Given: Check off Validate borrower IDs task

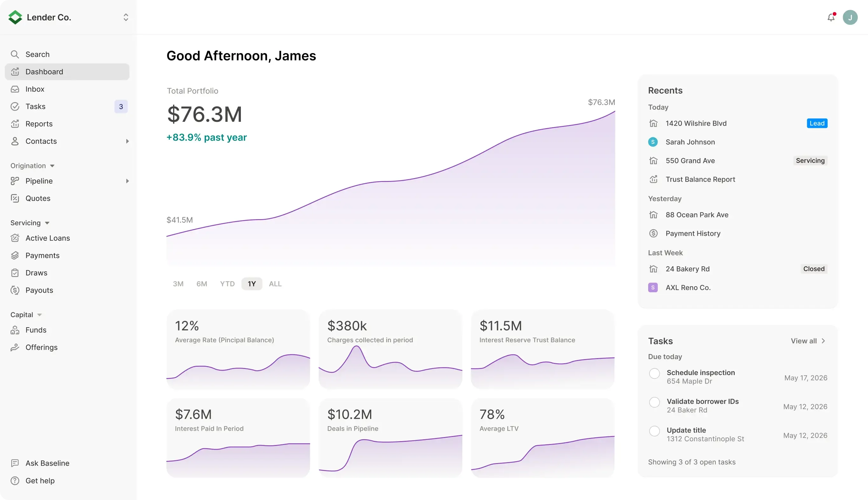Looking at the screenshot, I should tap(654, 402).
